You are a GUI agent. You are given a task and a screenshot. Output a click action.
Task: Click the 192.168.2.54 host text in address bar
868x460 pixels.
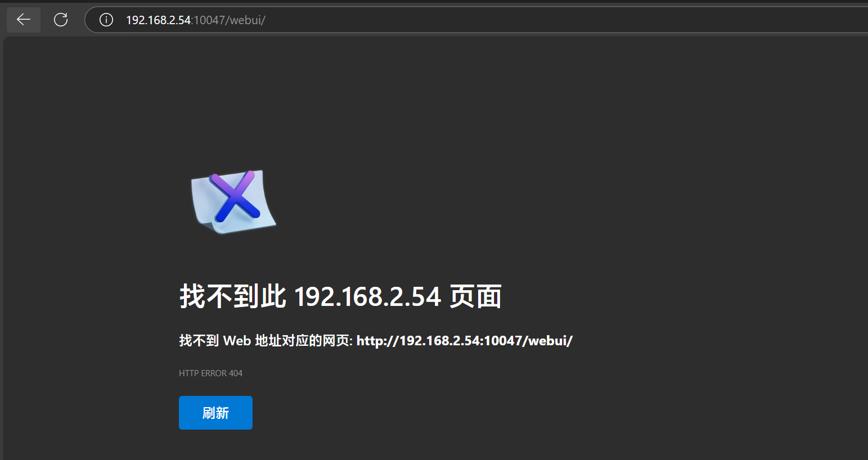[158, 20]
